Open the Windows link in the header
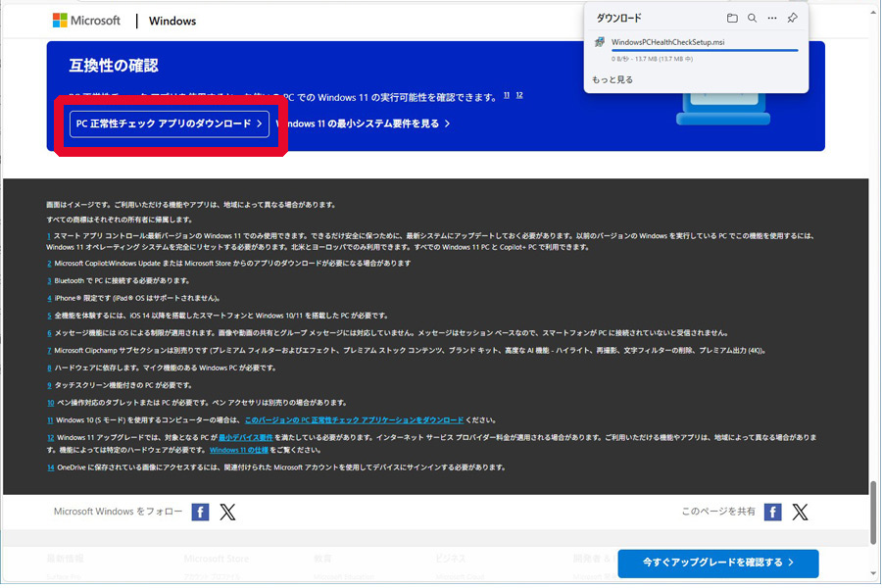Image resolution: width=882 pixels, height=588 pixels. (x=172, y=21)
